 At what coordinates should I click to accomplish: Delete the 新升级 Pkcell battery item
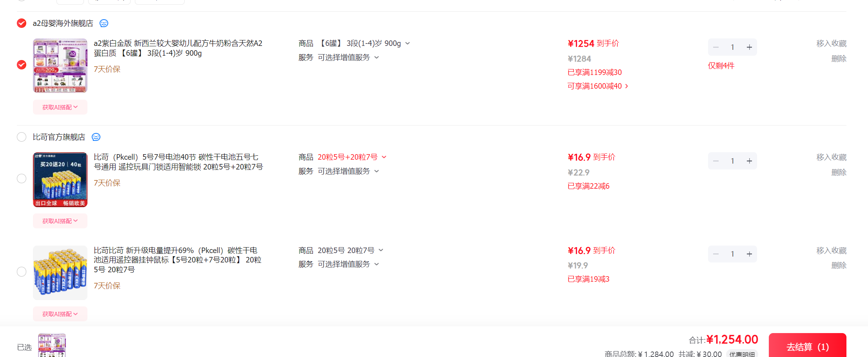839,265
